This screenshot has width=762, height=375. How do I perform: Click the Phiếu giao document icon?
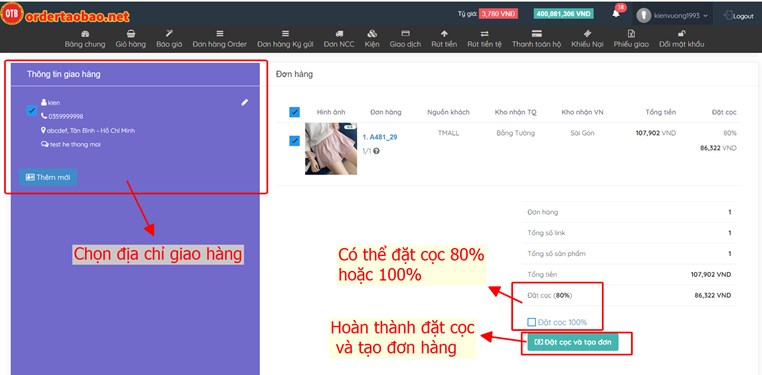point(631,34)
